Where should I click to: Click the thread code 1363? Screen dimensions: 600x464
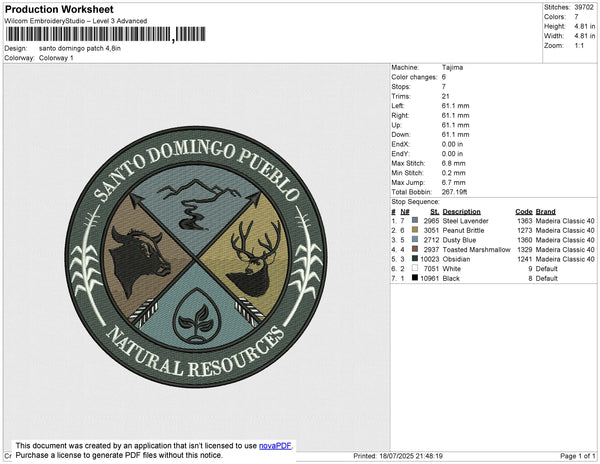(x=525, y=221)
